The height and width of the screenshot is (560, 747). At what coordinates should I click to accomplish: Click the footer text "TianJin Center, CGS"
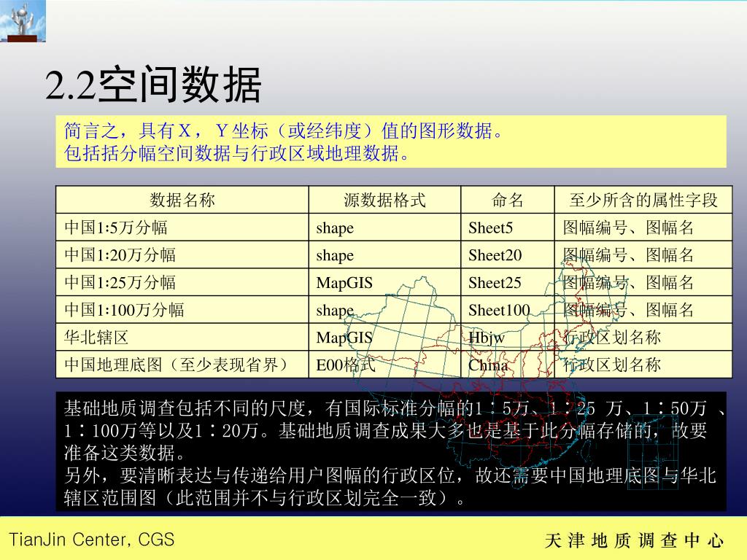[x=92, y=540]
